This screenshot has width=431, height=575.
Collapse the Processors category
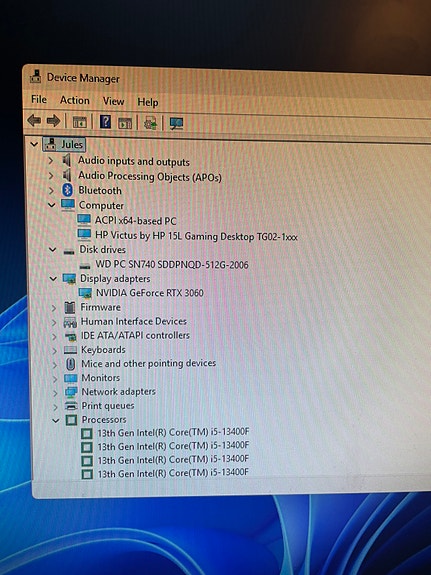56,420
